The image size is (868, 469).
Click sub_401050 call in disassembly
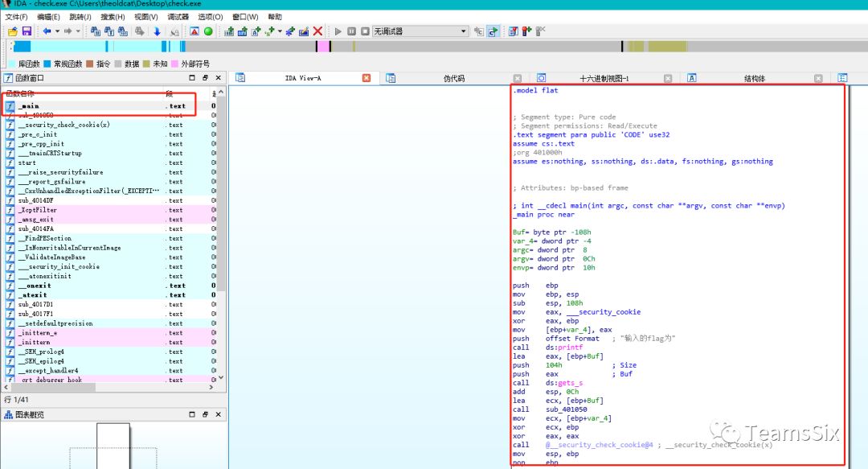pyautogui.click(x=567, y=409)
